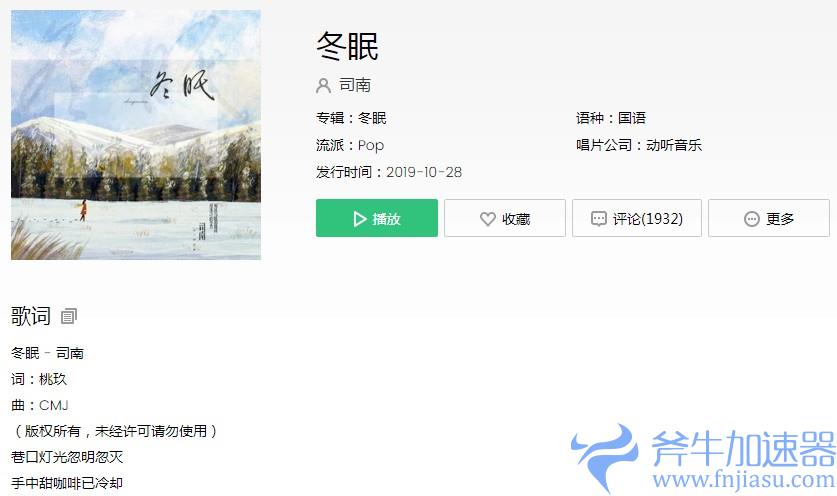This screenshot has width=837, height=496.
Task: Click the play triangle icon in green button
Action: pyautogui.click(x=360, y=219)
